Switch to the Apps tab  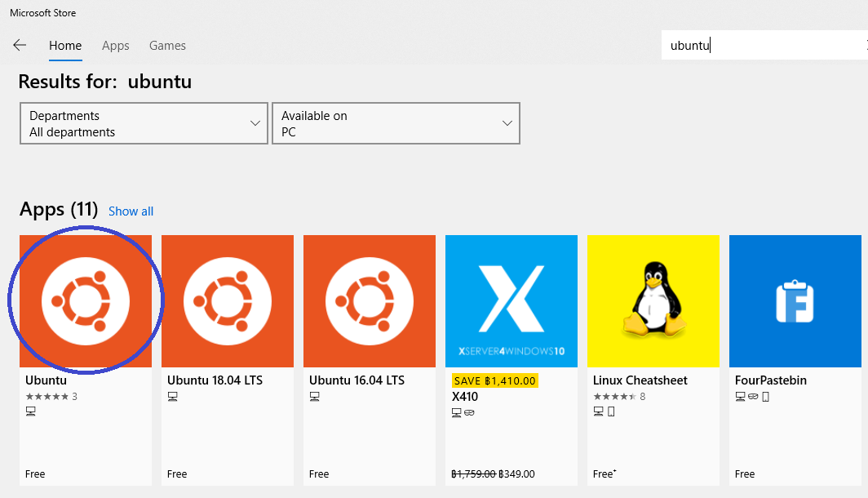click(x=116, y=46)
